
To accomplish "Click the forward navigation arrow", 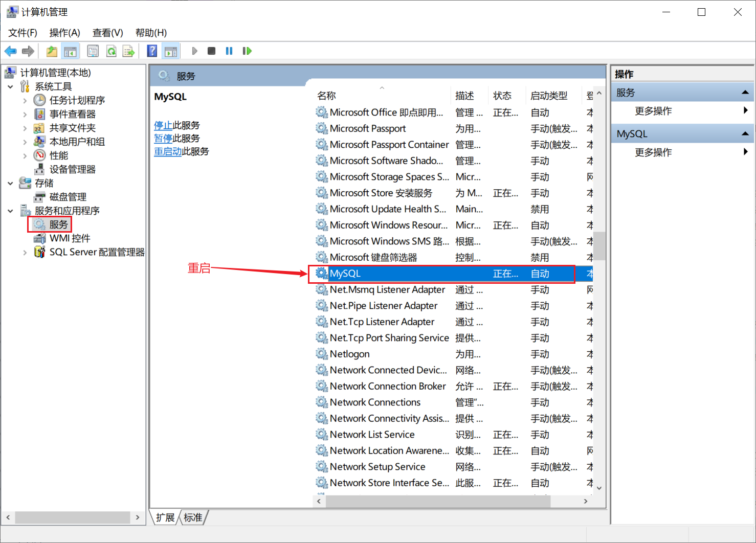I will tap(28, 51).
